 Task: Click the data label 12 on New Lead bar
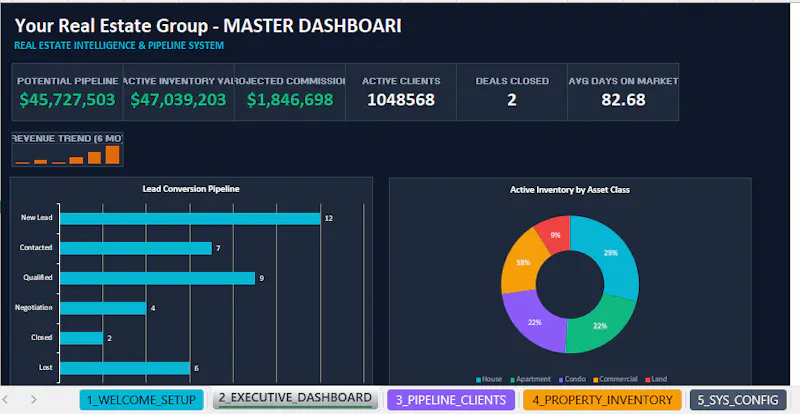pos(329,218)
